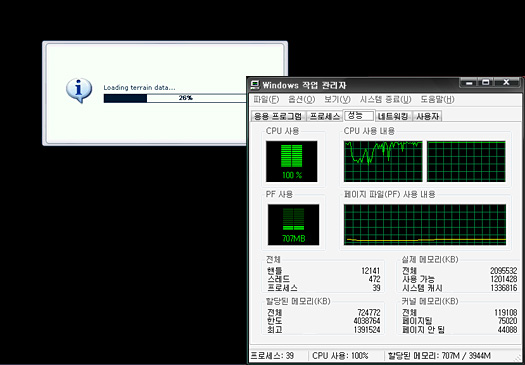This screenshot has width=525, height=365.
Task: Open the 파일(F) menu
Action: pyautogui.click(x=266, y=99)
